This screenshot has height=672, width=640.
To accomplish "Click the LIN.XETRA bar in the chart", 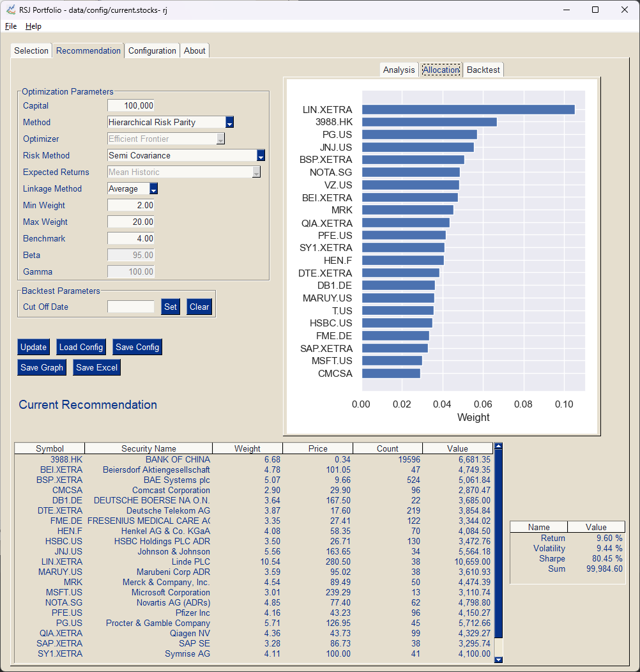I will point(469,110).
